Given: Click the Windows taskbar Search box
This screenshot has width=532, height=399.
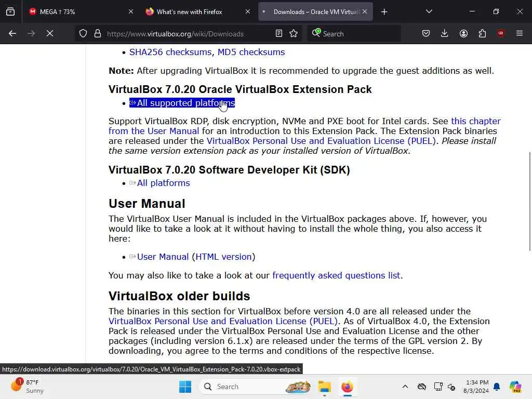Looking at the screenshot, I should 256,387.
